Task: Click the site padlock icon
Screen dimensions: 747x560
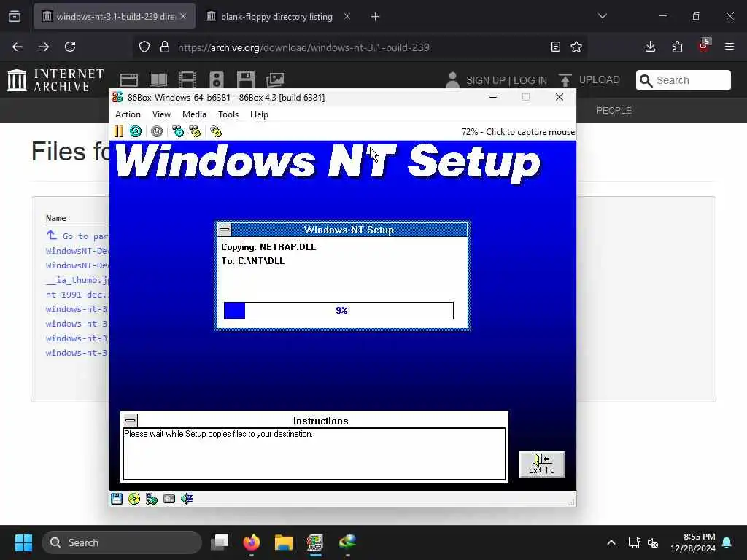Action: coord(165,47)
